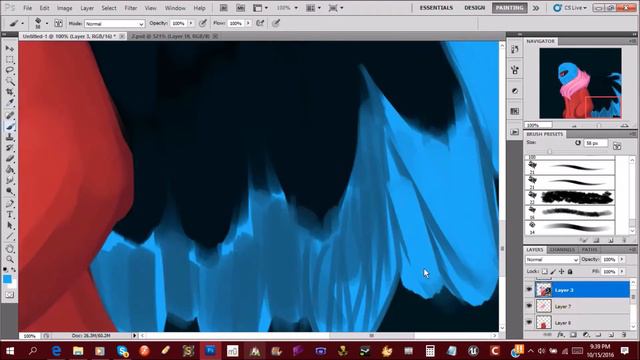
Task: Open layer blend mode Normal dropdown
Action: pyautogui.click(x=552, y=260)
